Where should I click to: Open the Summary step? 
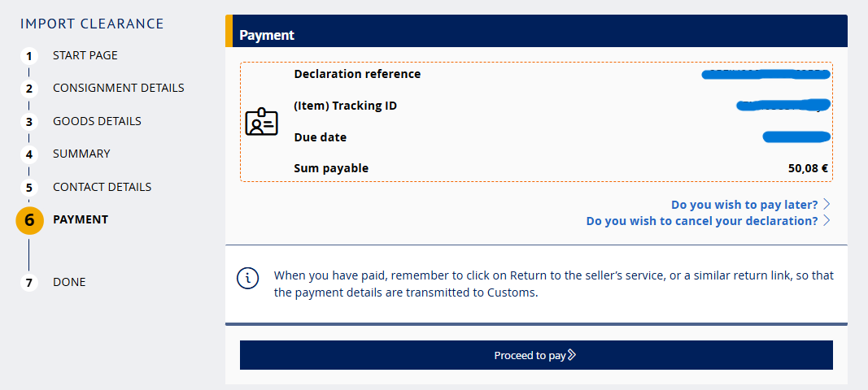[81, 154]
